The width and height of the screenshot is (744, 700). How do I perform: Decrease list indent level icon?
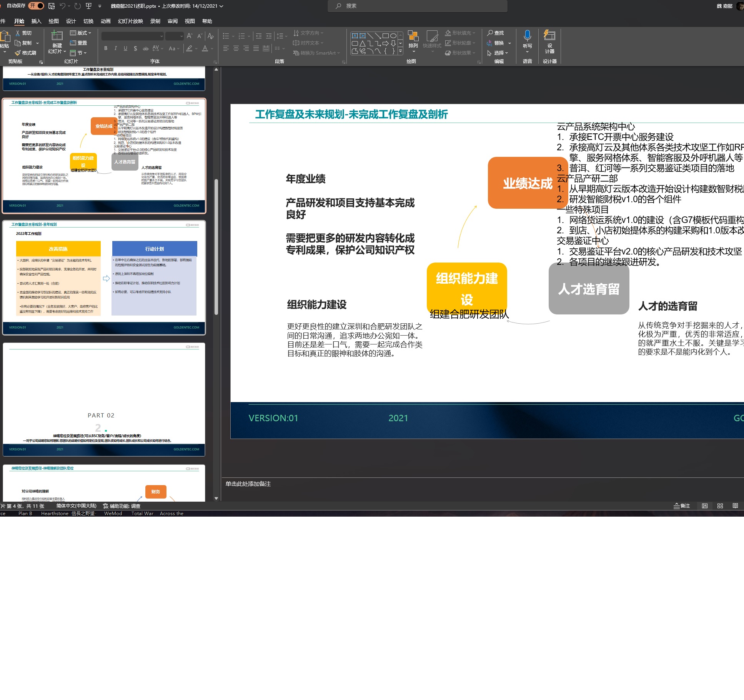pos(259,36)
